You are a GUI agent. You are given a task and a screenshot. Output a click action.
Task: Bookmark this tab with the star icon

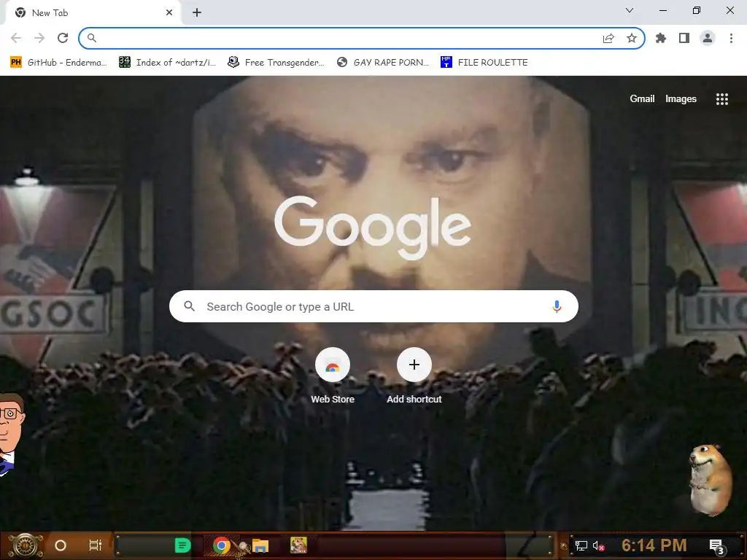pos(632,38)
